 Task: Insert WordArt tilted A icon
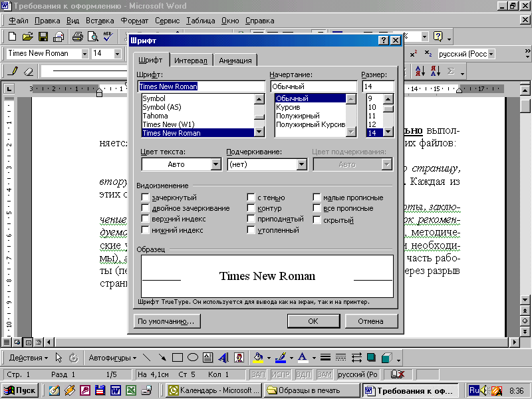coord(223,358)
